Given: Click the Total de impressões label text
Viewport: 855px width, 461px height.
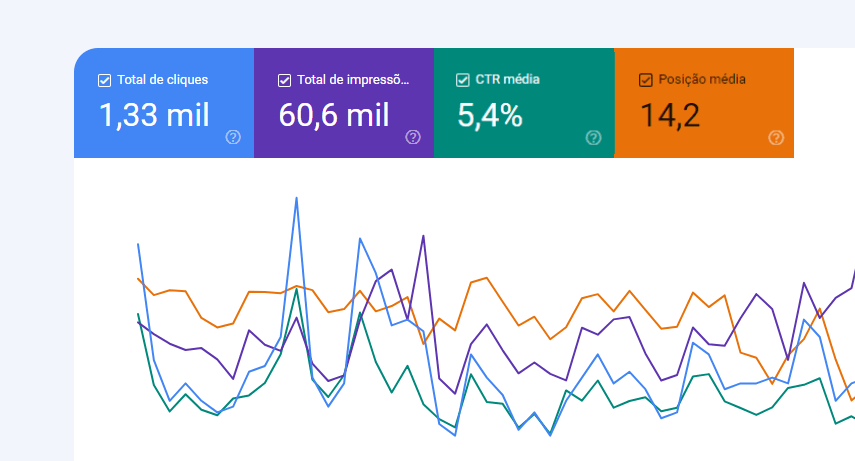Looking at the screenshot, I should coord(352,80).
